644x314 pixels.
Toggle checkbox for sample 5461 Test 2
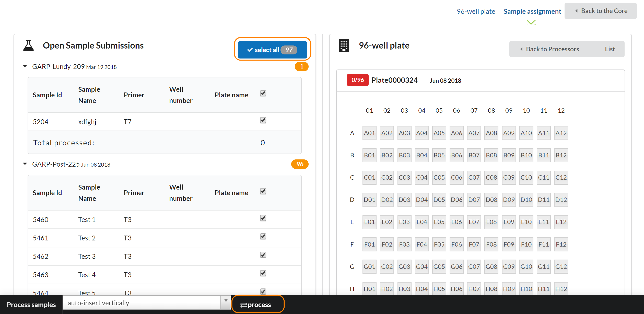pyautogui.click(x=263, y=236)
